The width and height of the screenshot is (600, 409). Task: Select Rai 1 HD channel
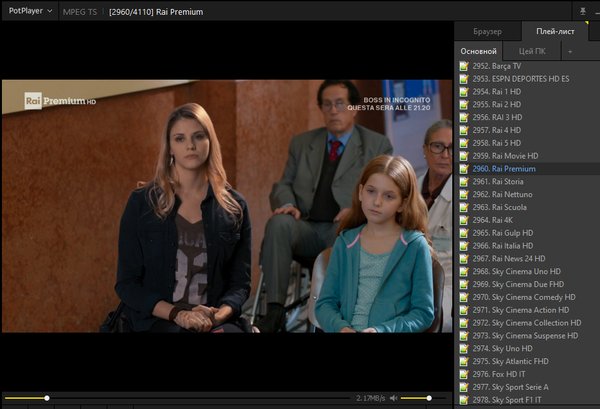[x=496, y=92]
